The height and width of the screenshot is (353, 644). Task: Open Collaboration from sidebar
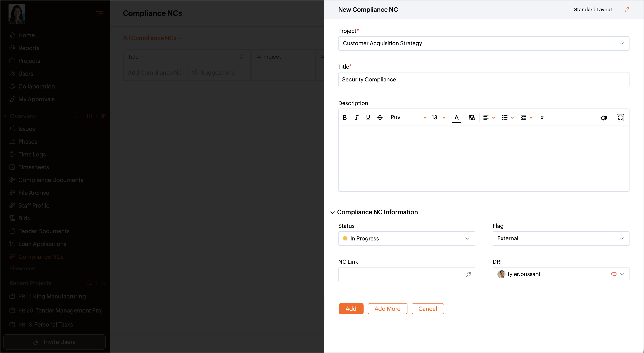32,86
